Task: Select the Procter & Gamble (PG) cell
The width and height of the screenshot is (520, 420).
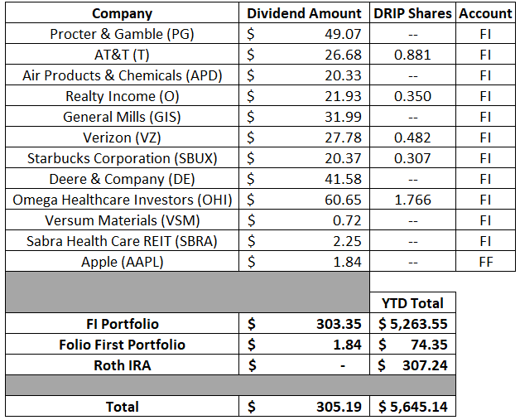Action: 122,34
